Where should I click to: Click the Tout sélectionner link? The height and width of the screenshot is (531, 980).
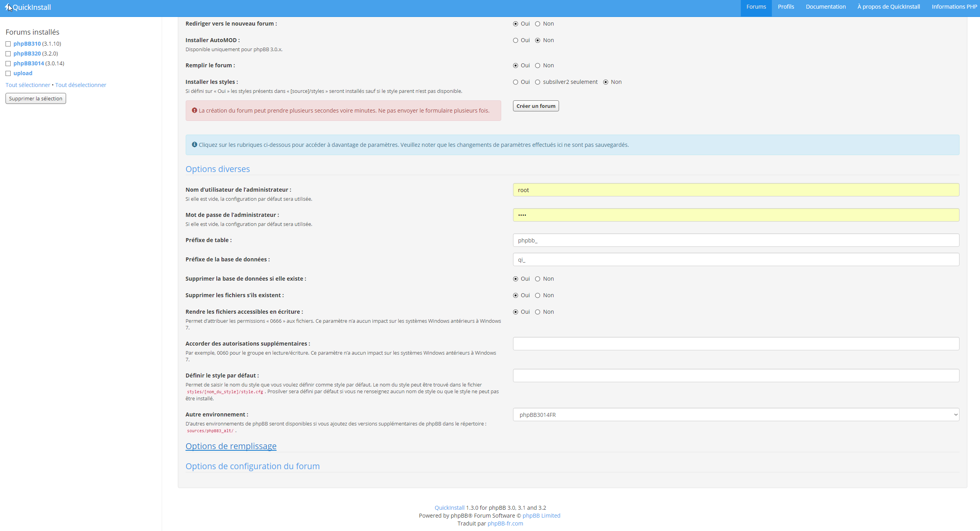click(28, 85)
